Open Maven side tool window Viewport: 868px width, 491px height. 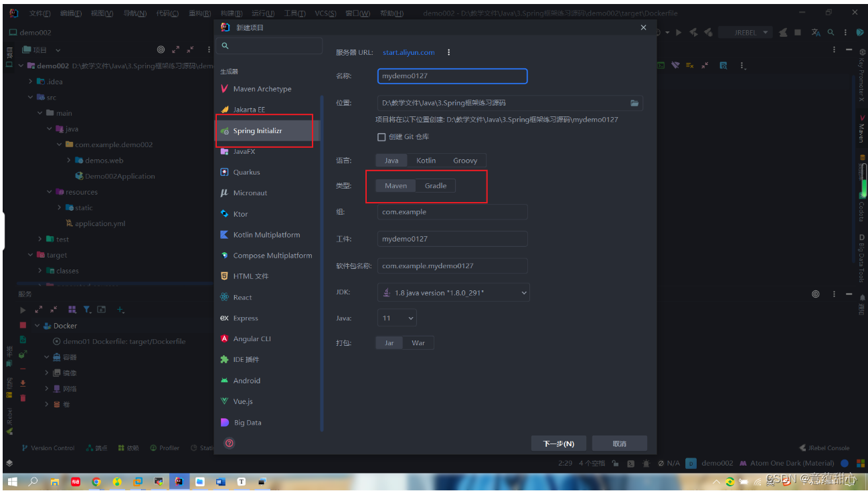tap(861, 128)
